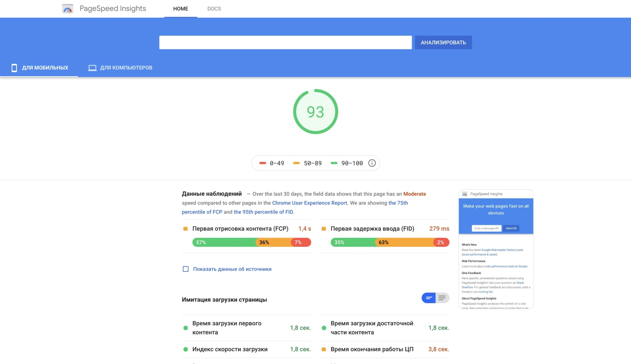Click the URL input field
The image size is (631, 364).
click(285, 42)
